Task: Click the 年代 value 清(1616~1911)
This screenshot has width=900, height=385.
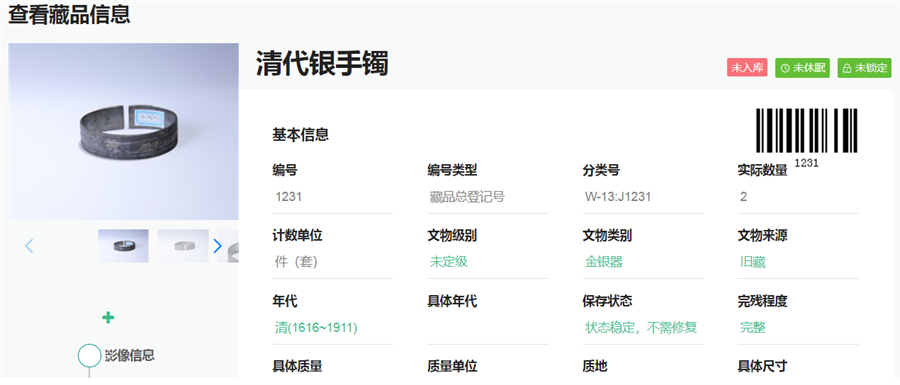Action: (x=316, y=328)
